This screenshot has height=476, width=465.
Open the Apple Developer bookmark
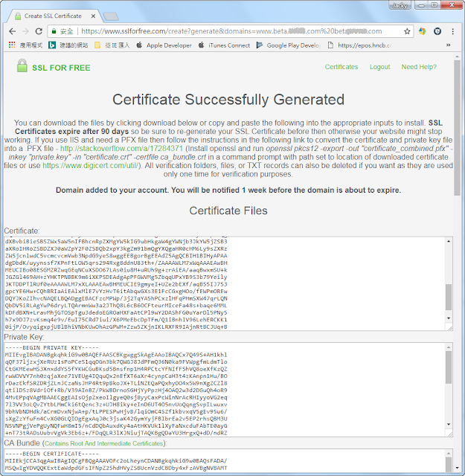164,45
